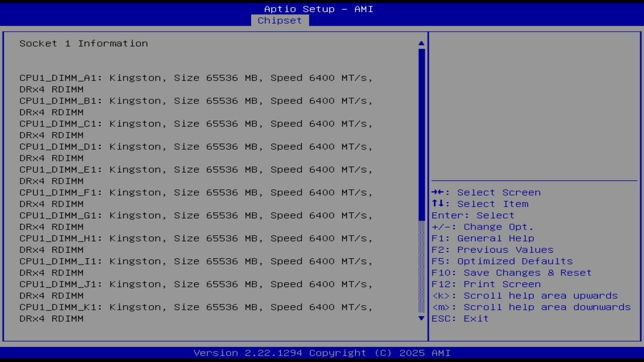The image size is (644, 362).
Task: Switch to the Chipset tab
Action: (280, 20)
